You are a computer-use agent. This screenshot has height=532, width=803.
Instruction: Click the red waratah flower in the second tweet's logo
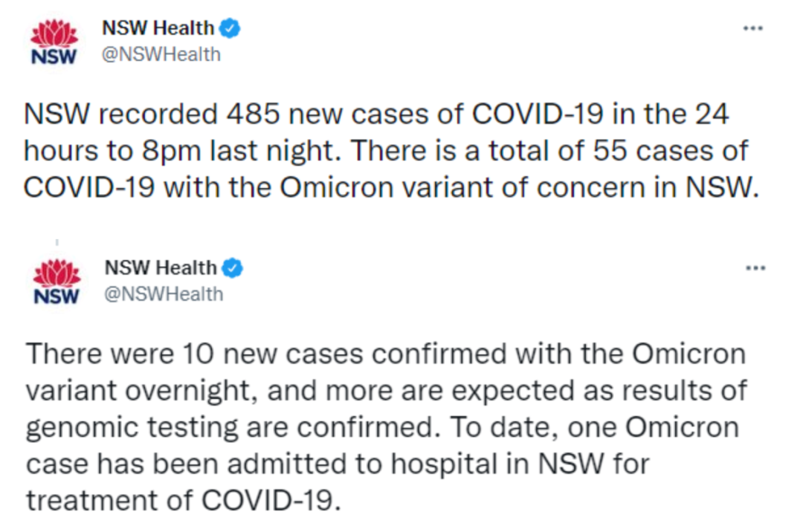click(x=57, y=273)
